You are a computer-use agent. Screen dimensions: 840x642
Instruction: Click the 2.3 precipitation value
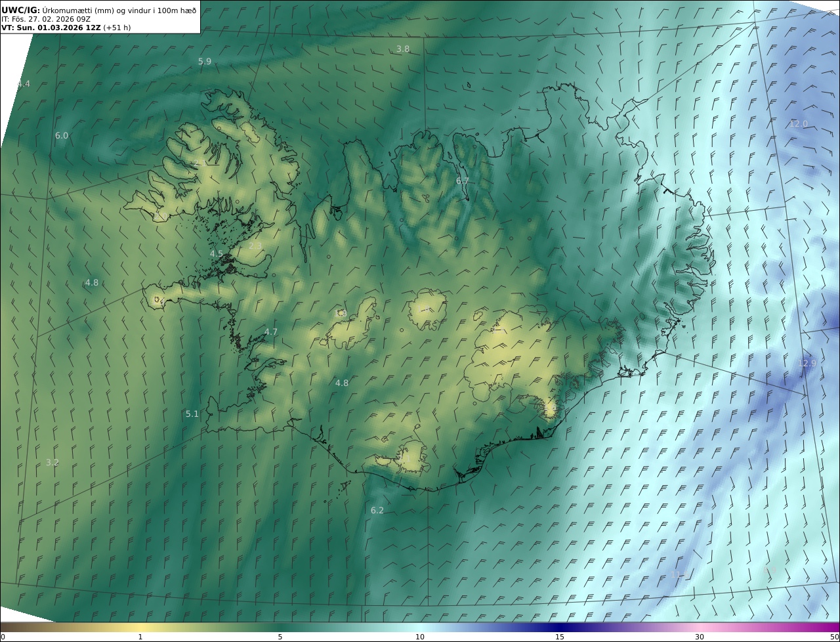point(255,246)
